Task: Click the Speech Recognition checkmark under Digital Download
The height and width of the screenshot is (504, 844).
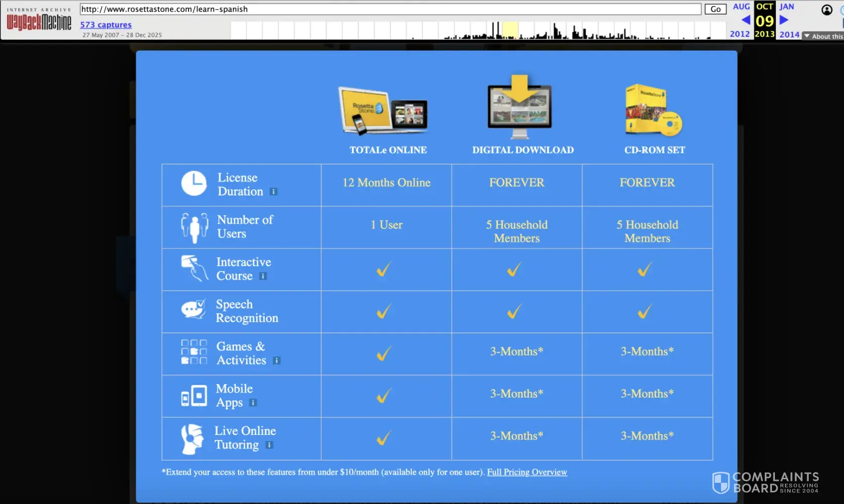Action: point(514,311)
